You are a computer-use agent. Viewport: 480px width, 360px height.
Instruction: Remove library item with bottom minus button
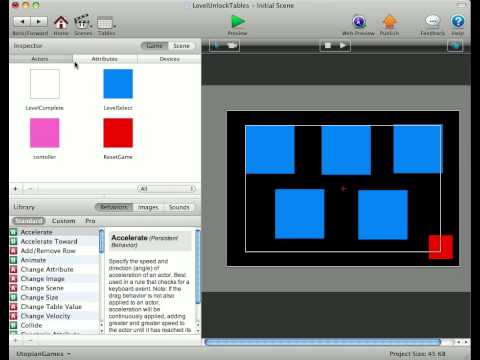click(30, 341)
